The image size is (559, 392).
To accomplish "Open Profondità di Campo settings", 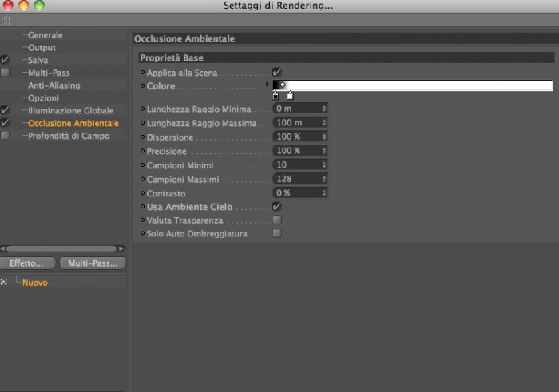I will pyautogui.click(x=69, y=136).
